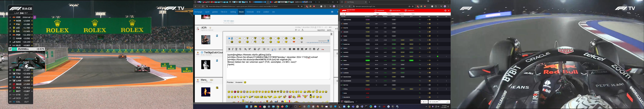Open the weblog menu on fok.nl

pyautogui.click(x=233, y=12)
